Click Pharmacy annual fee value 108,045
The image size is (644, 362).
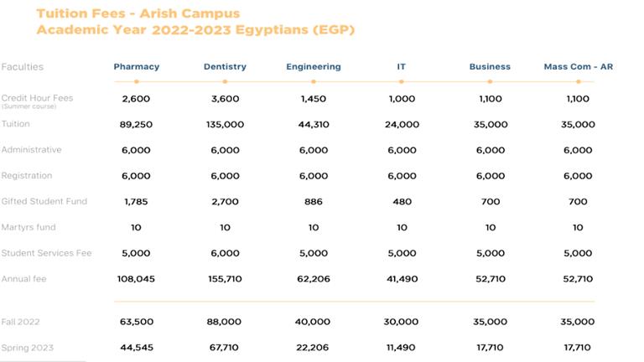point(136,278)
